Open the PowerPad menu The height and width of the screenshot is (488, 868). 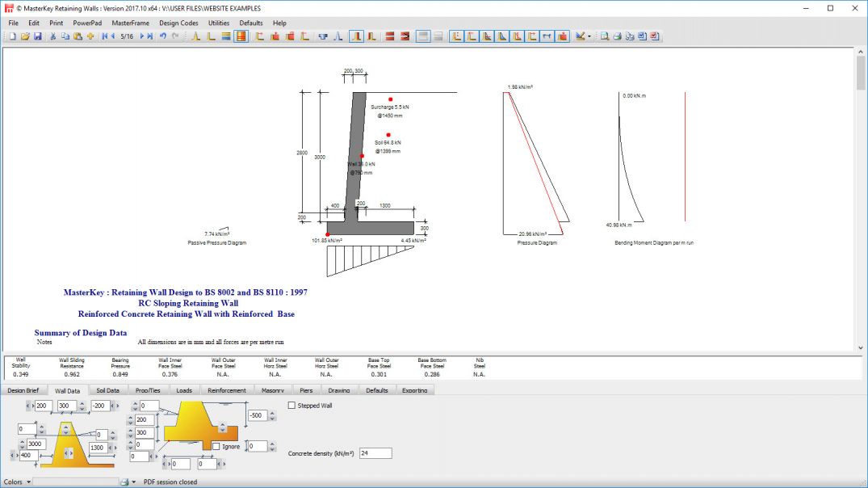point(87,23)
